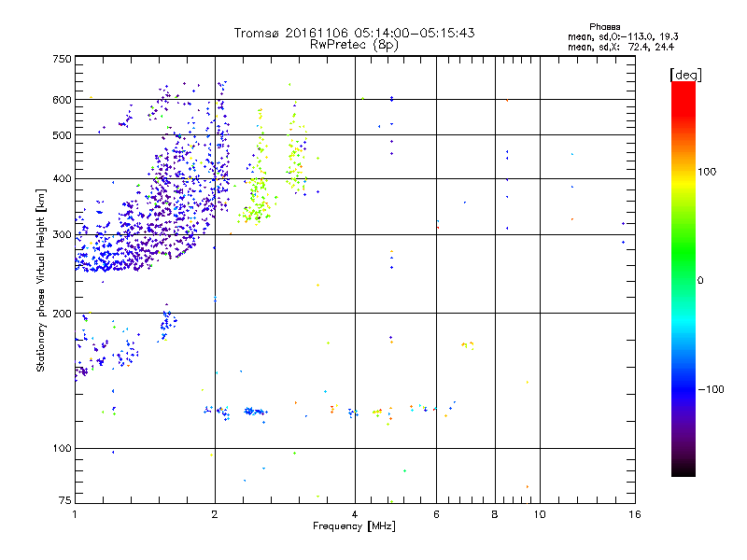Image resolution: width=747 pixels, height=560 pixels.
Task: Click the x-axis tick label '4'
Action: [355, 514]
